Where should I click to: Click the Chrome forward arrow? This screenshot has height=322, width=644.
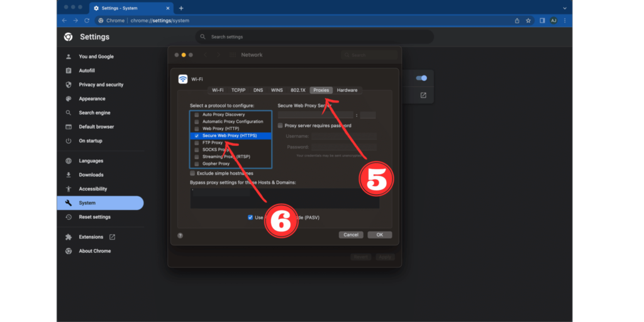coord(75,21)
